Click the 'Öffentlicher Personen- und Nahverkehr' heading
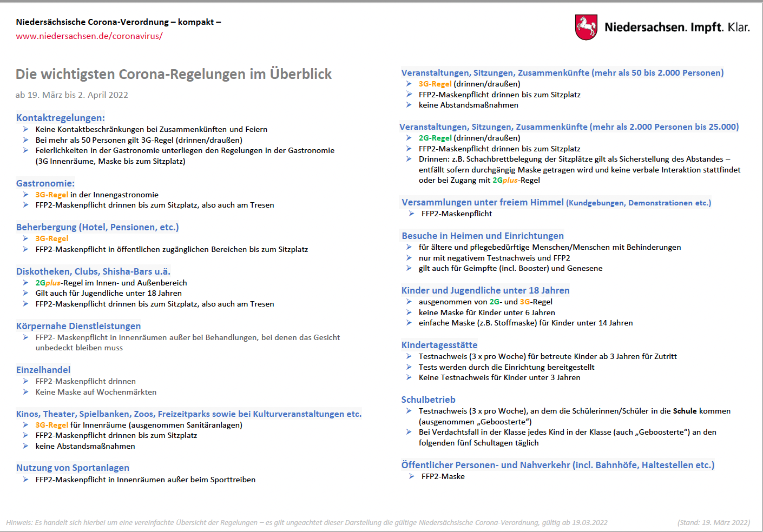The image size is (763, 532). point(558,465)
